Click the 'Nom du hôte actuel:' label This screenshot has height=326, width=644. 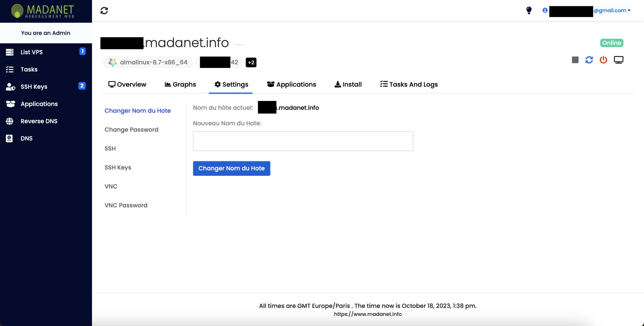coord(223,108)
